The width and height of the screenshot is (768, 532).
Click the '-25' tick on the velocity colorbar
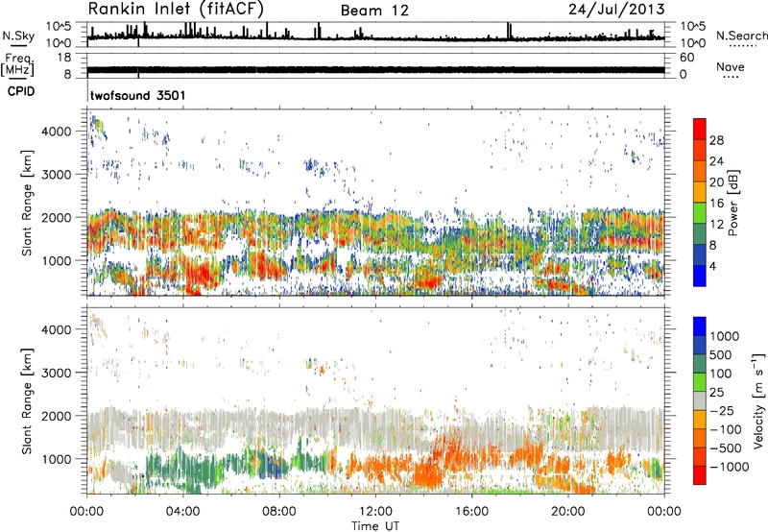(x=722, y=410)
